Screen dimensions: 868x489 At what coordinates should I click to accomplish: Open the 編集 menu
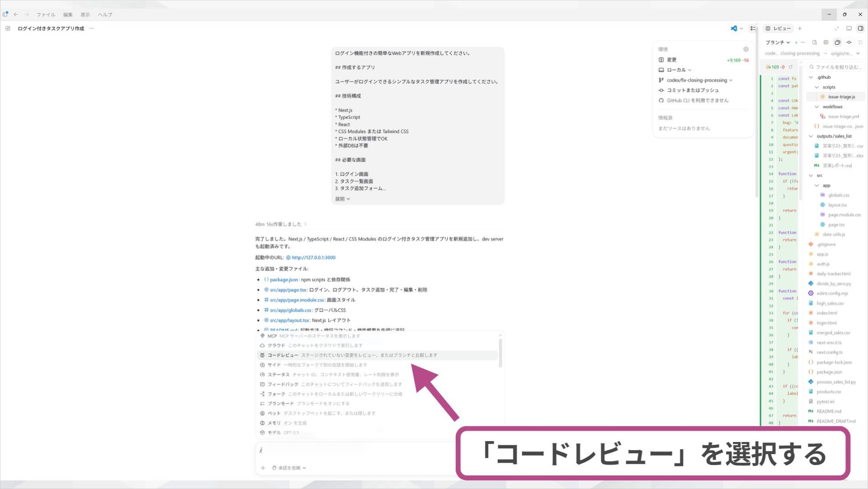coord(68,14)
